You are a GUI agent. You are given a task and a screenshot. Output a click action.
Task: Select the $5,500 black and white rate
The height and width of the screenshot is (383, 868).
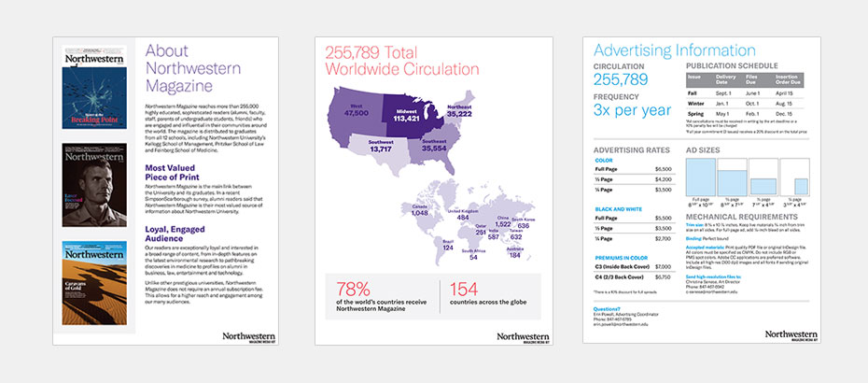coord(663,218)
